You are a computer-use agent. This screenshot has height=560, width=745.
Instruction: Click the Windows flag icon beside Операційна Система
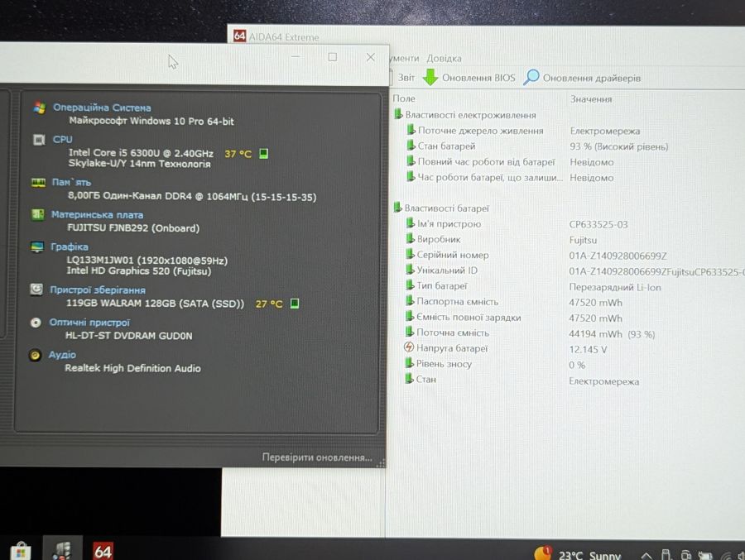click(x=40, y=108)
